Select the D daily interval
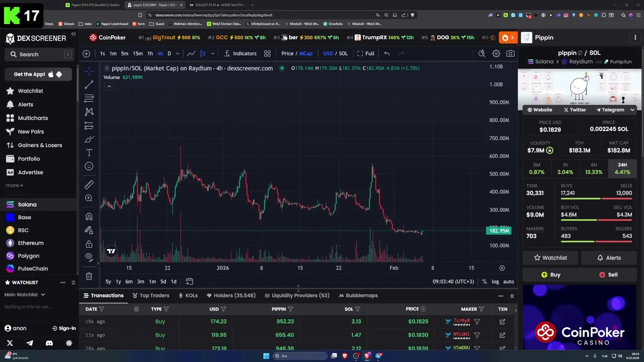This screenshot has width=644, height=362. (x=169, y=53)
